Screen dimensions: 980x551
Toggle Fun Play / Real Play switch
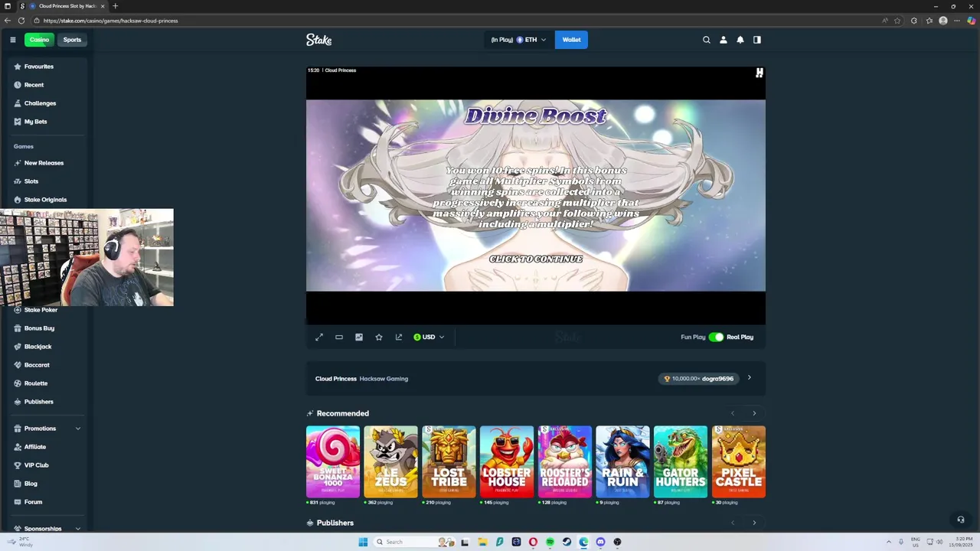[x=716, y=337]
